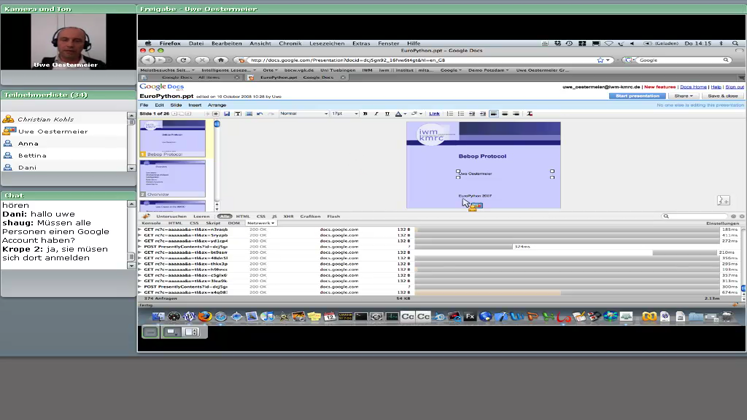Viewport: 747px width, 420px height.
Task: Align text center
Action: coord(505,114)
